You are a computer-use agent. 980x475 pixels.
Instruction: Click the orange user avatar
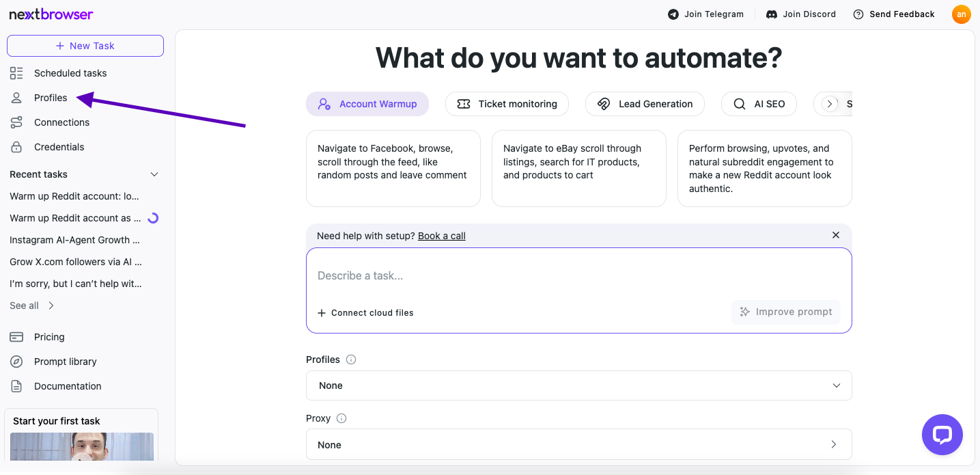962,14
